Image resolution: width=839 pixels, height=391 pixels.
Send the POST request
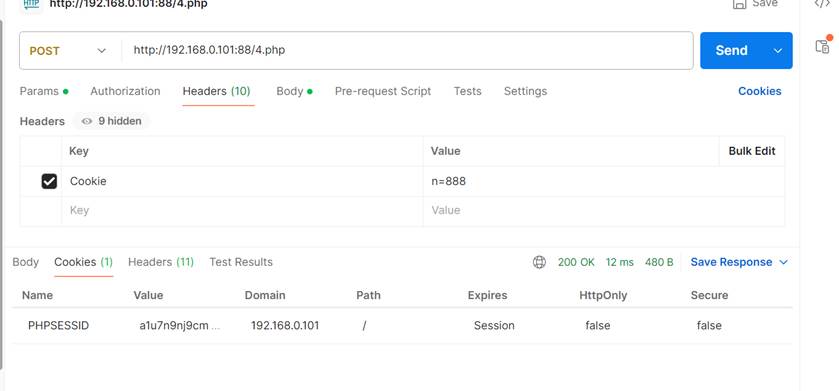click(731, 51)
